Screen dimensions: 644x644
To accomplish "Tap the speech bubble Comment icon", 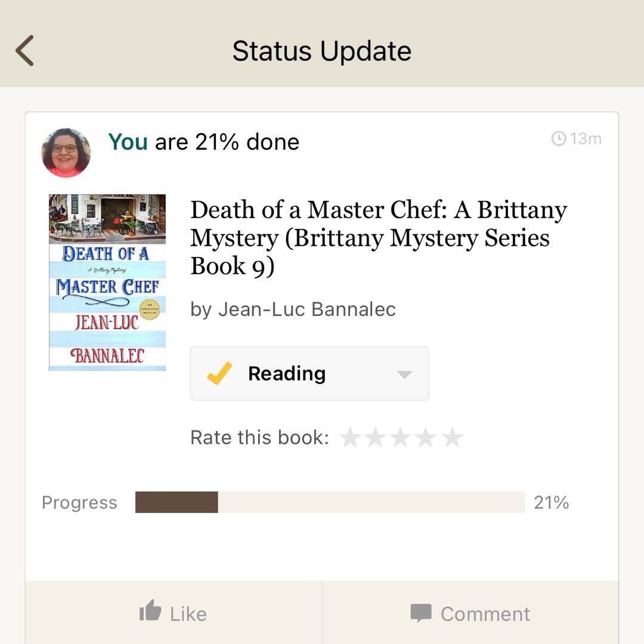I will pyautogui.click(x=421, y=613).
